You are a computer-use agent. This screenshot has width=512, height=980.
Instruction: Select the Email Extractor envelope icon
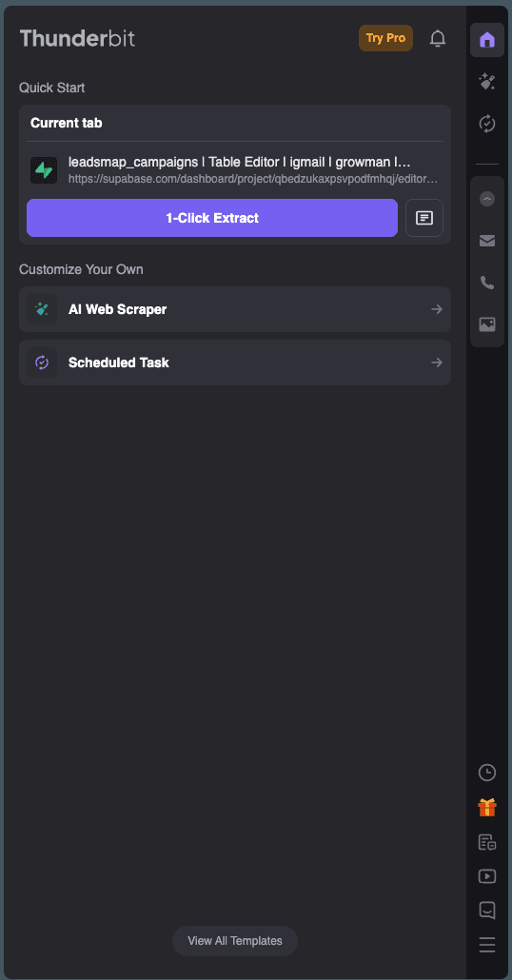487,241
